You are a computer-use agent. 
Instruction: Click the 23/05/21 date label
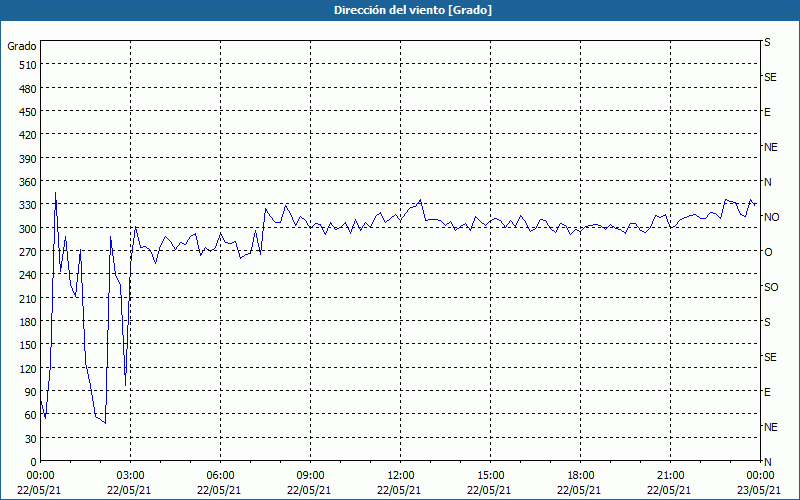pos(759,490)
